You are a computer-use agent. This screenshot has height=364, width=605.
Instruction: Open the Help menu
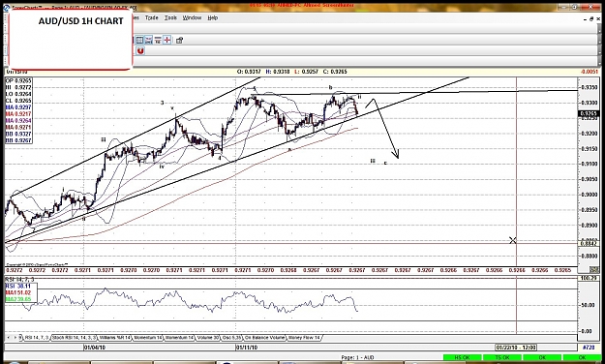(x=213, y=17)
